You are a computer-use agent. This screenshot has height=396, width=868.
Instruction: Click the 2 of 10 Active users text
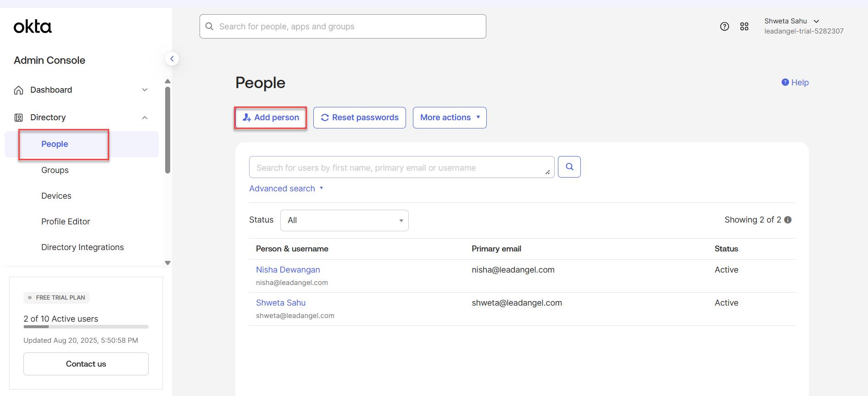click(x=61, y=319)
